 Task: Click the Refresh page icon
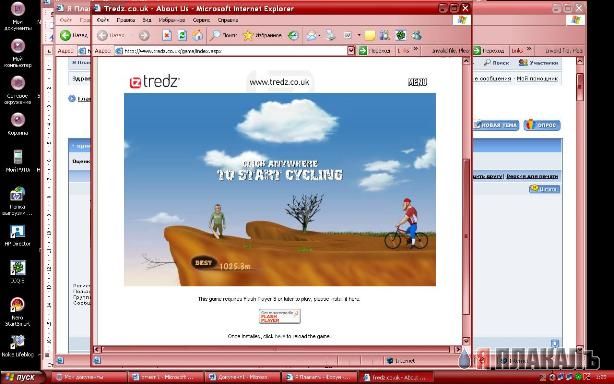(x=182, y=36)
